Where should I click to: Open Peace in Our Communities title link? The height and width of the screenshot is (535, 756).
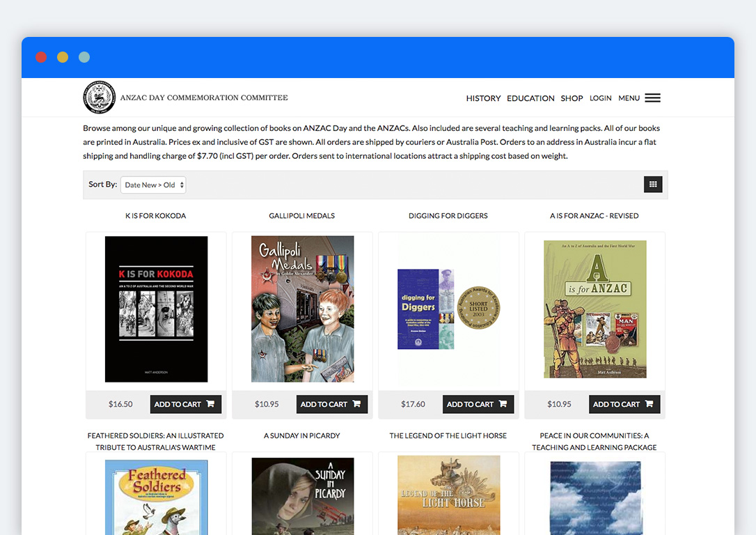[x=594, y=442]
